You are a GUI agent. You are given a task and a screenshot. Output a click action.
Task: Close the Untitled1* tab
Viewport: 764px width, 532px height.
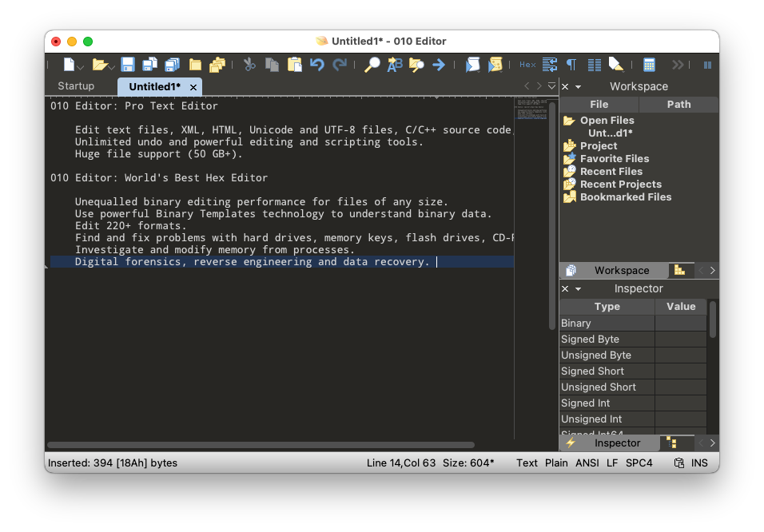pyautogui.click(x=193, y=87)
